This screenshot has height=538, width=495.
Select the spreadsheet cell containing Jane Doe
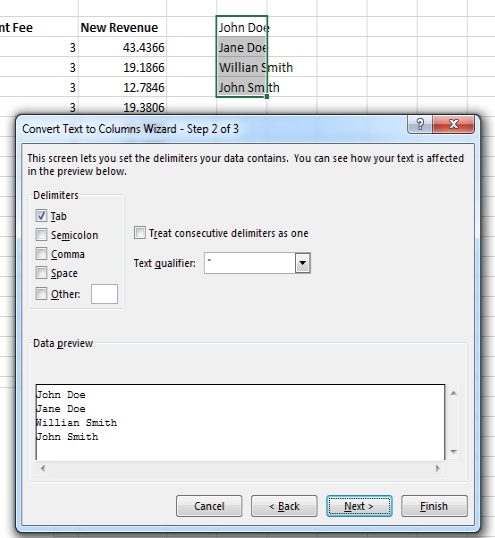click(x=242, y=47)
